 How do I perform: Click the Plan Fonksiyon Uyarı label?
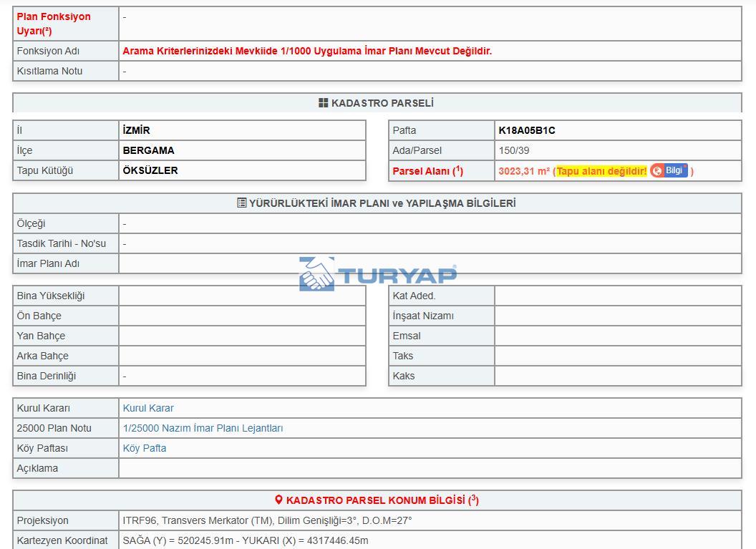(54, 24)
